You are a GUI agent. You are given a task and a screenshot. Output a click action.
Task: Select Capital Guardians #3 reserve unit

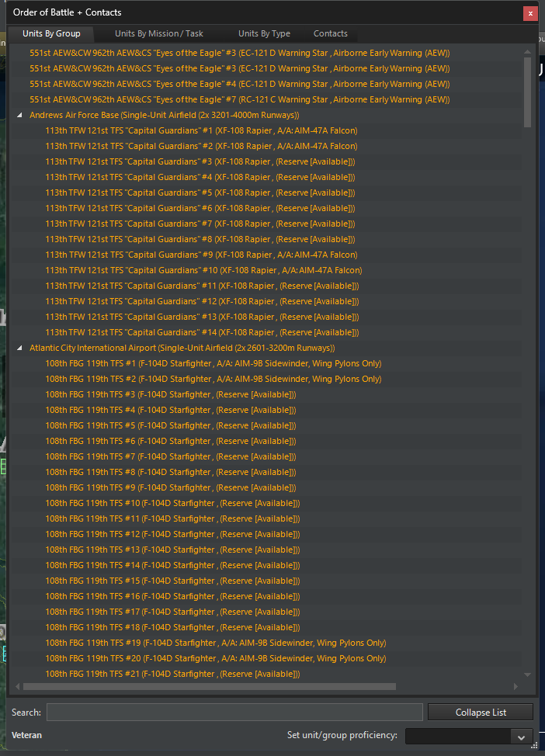tap(200, 161)
